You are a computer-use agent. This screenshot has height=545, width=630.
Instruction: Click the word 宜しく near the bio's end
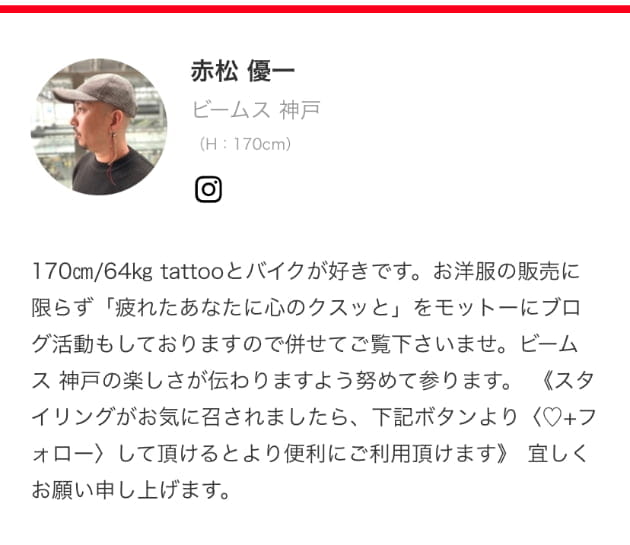(558, 454)
